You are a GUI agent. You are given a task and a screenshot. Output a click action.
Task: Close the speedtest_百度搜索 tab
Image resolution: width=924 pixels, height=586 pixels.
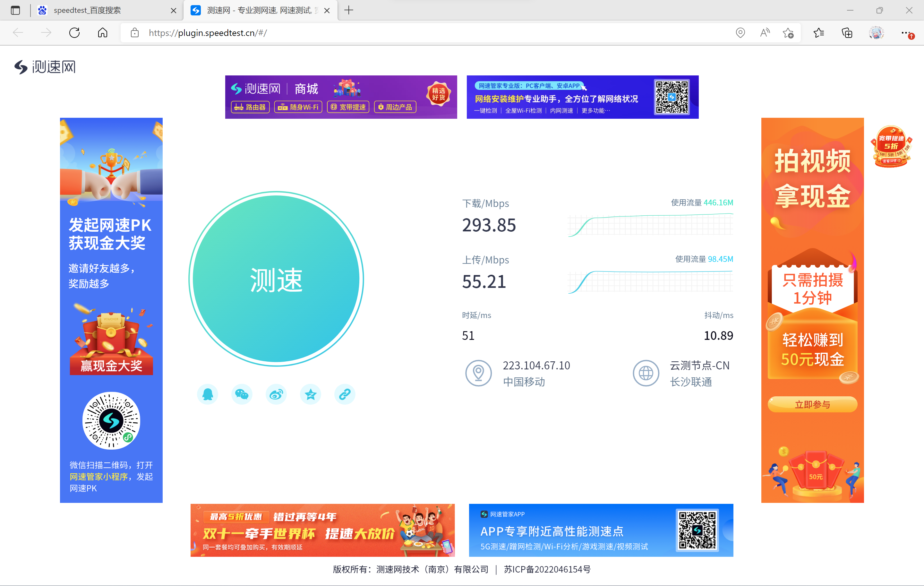coord(174,10)
